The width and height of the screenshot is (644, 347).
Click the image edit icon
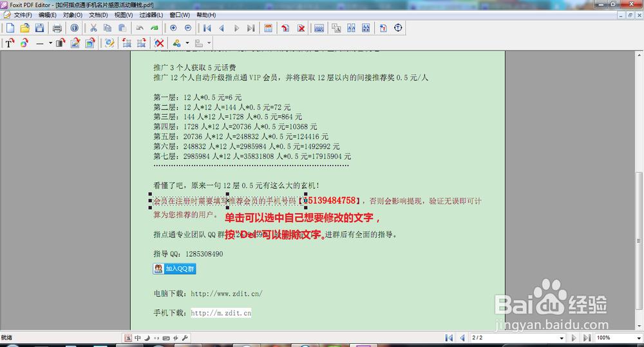90,42
